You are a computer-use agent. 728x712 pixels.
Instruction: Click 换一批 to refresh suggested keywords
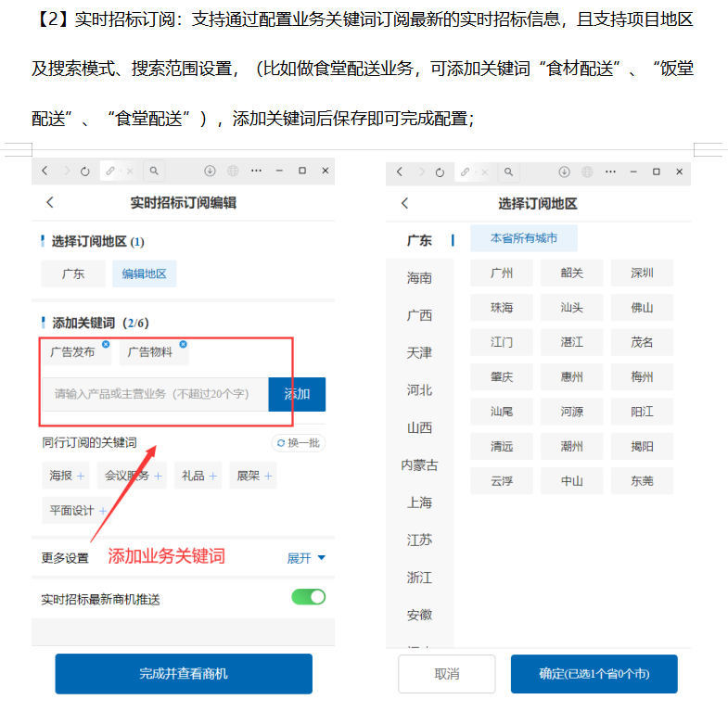(x=298, y=443)
